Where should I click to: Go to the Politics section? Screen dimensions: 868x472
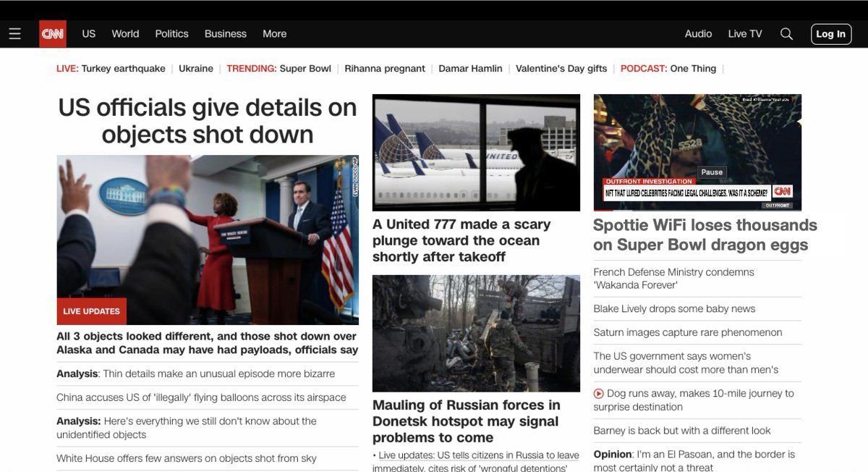tap(171, 34)
